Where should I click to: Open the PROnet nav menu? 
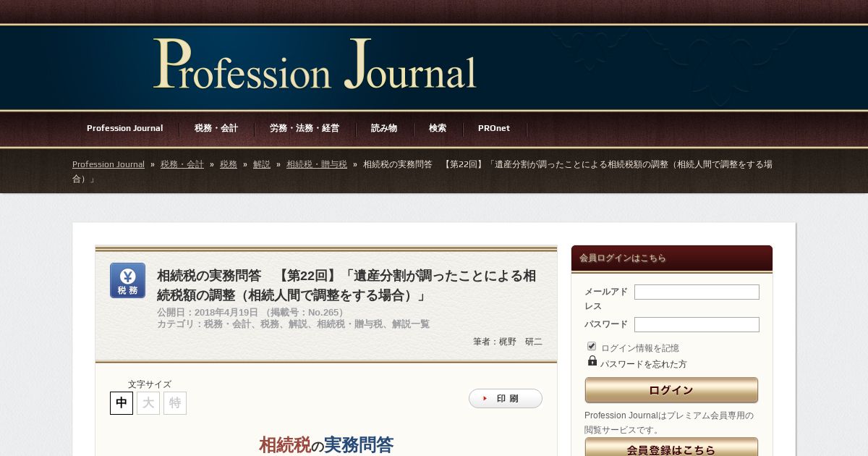tap(494, 128)
